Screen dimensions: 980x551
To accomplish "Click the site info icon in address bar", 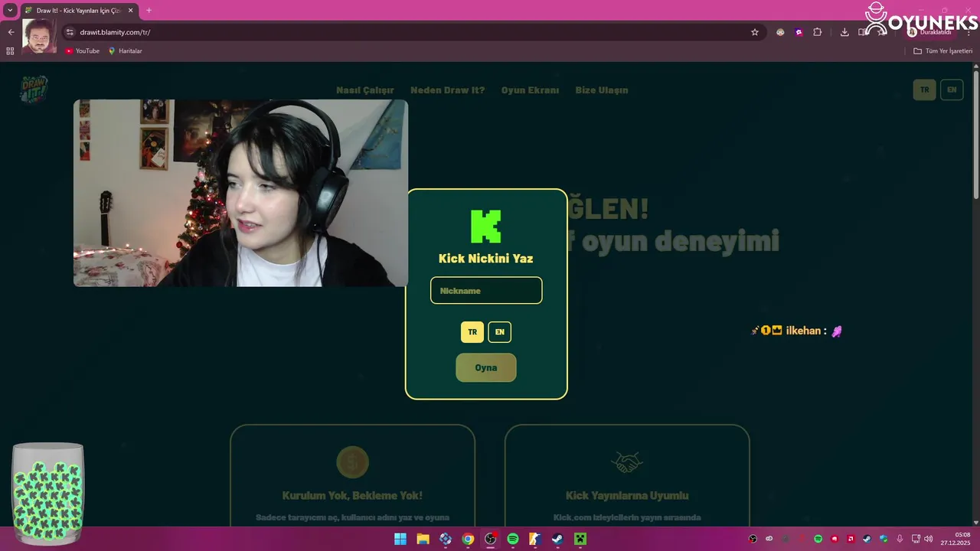I will 70,32.
